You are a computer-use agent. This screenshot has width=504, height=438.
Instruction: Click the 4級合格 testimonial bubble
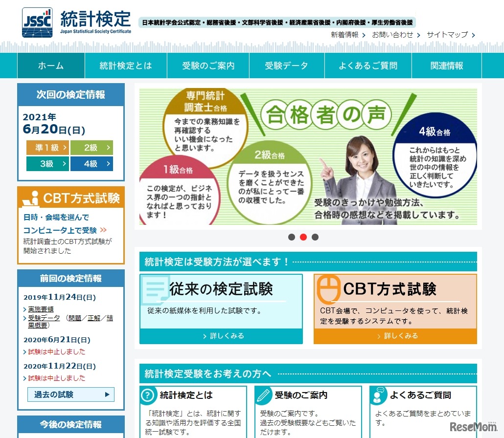pyautogui.click(x=435, y=156)
